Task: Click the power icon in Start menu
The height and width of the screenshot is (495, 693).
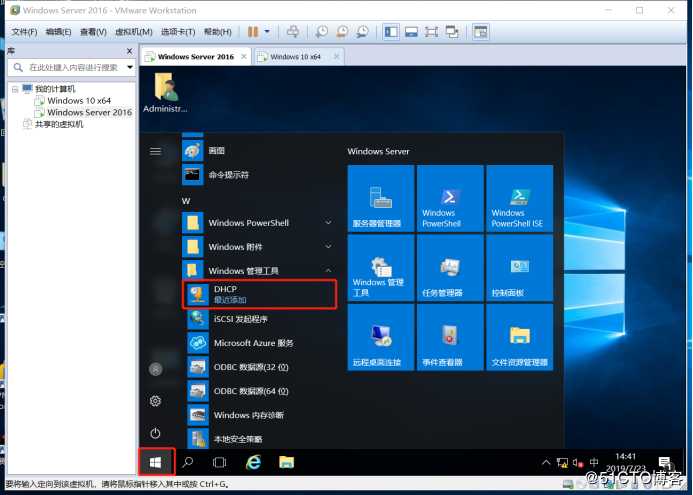Action: [x=155, y=433]
